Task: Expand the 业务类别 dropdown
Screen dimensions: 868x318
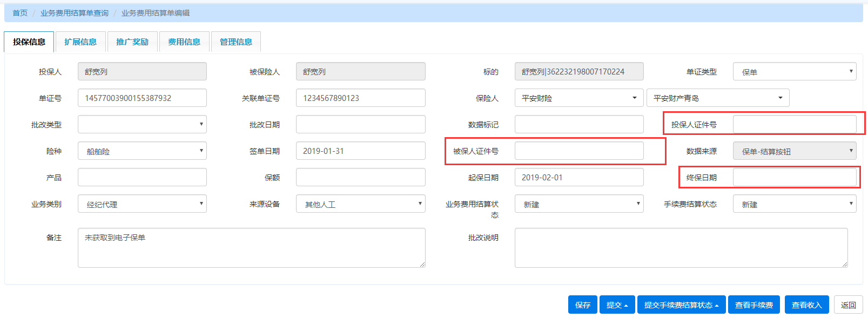Action: [x=142, y=204]
